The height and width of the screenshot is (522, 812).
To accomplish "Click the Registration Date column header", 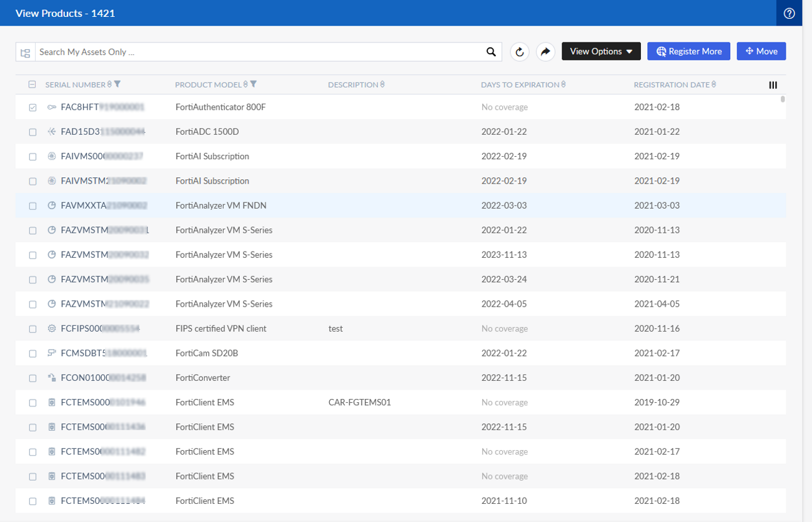I will pyautogui.click(x=671, y=84).
